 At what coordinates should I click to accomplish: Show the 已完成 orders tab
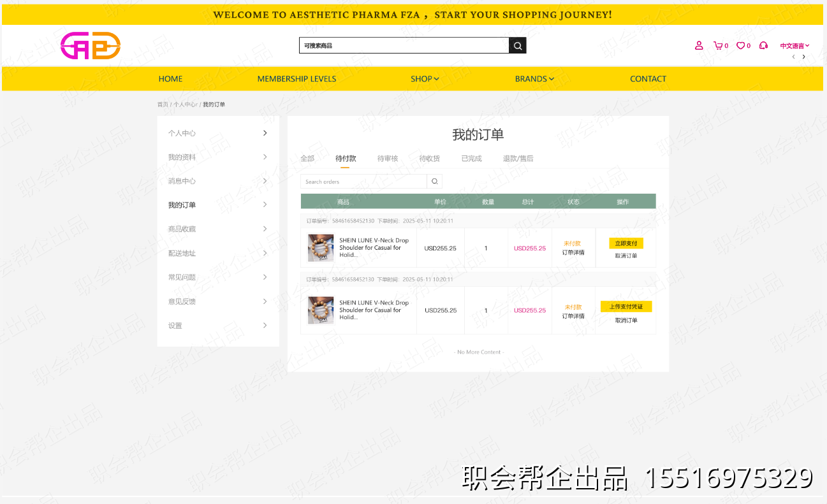coord(472,159)
